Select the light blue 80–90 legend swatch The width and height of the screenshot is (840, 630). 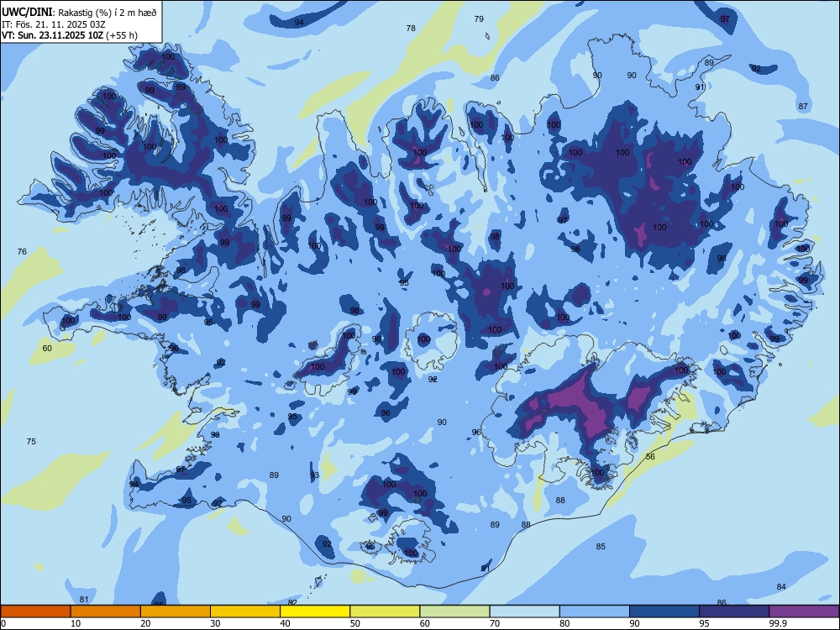click(595, 612)
